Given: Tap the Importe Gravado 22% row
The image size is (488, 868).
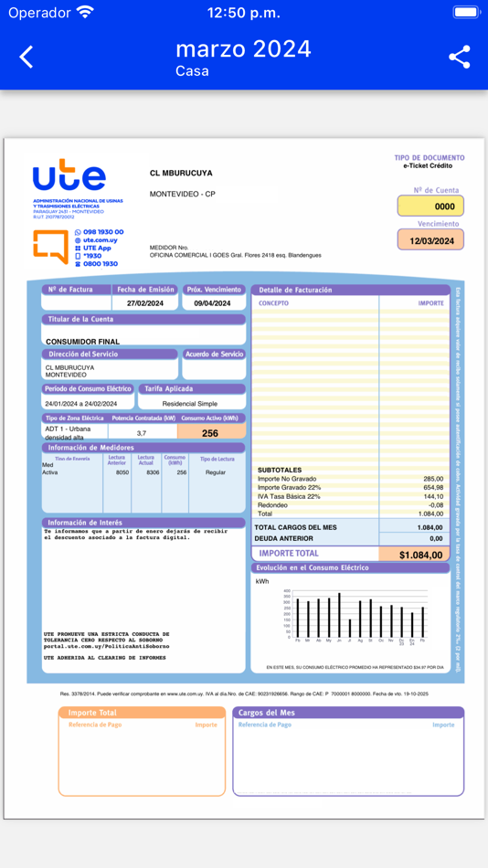Looking at the screenshot, I should [350, 487].
